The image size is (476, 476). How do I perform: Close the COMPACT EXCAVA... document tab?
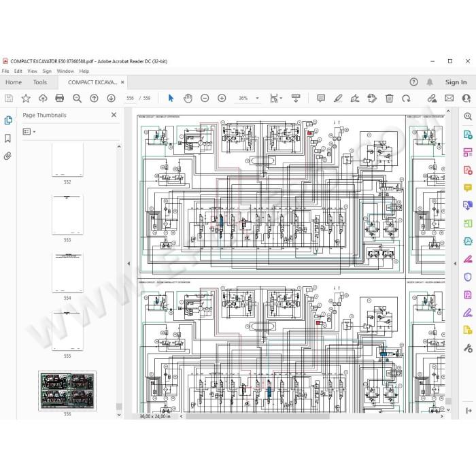[122, 82]
